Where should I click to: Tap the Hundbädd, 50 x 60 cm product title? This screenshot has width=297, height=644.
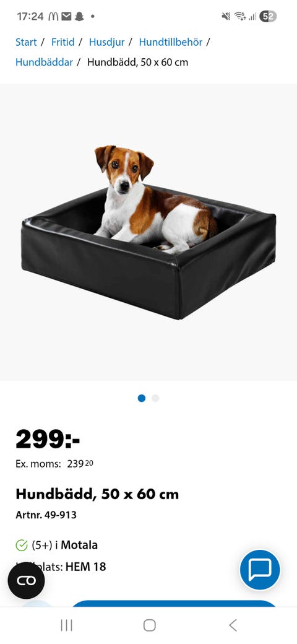coord(97,494)
